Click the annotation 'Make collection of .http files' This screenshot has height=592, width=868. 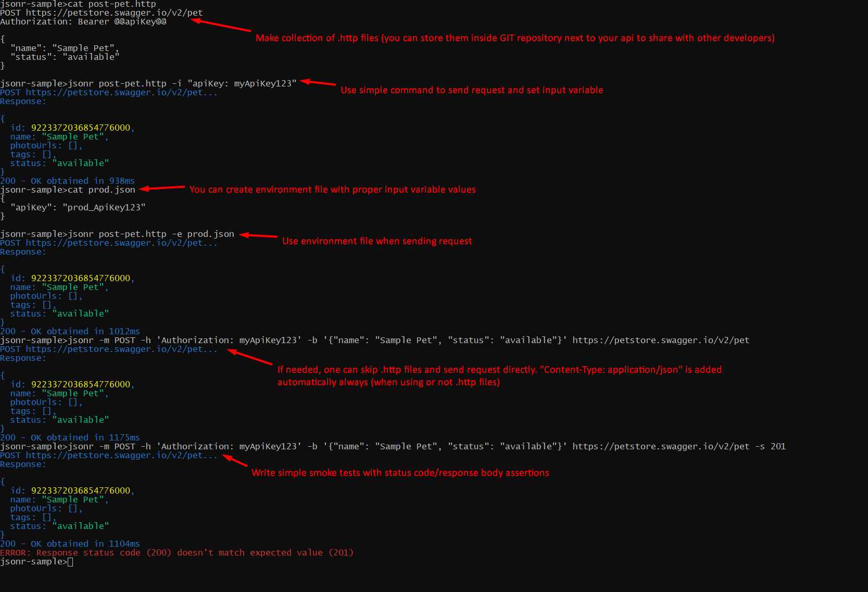pos(515,38)
